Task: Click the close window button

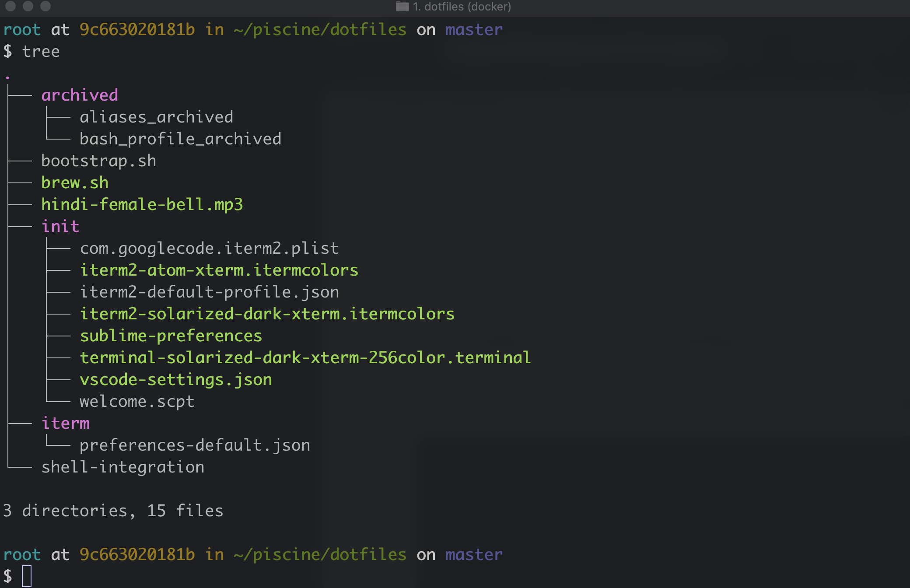Action: click(x=10, y=6)
